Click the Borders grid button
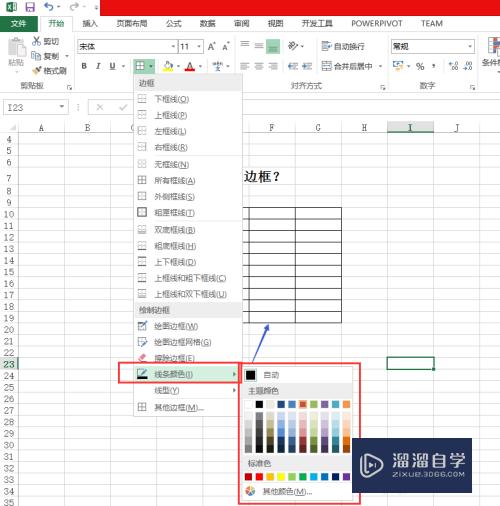The height and width of the screenshot is (506, 500). [140, 66]
